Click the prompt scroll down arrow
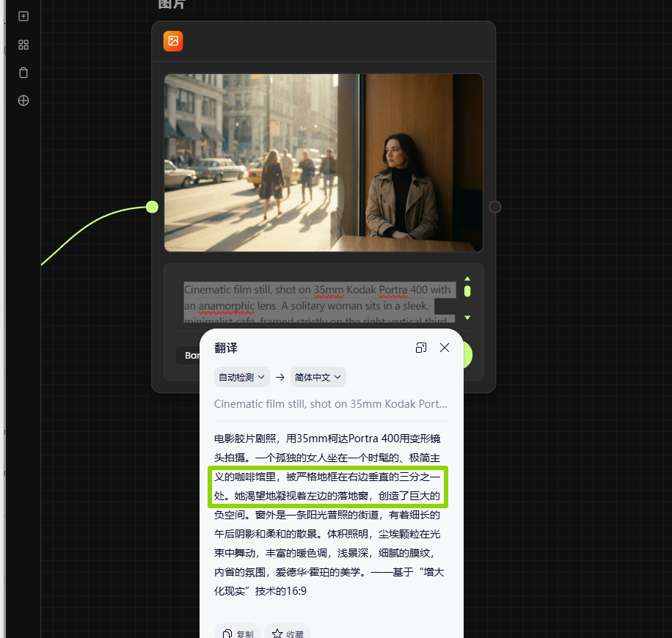 tap(467, 318)
